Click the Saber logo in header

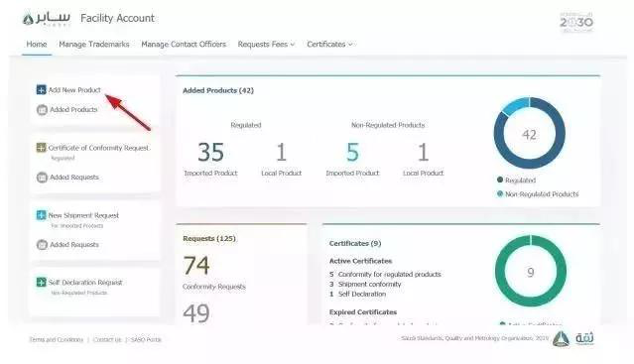[47, 19]
